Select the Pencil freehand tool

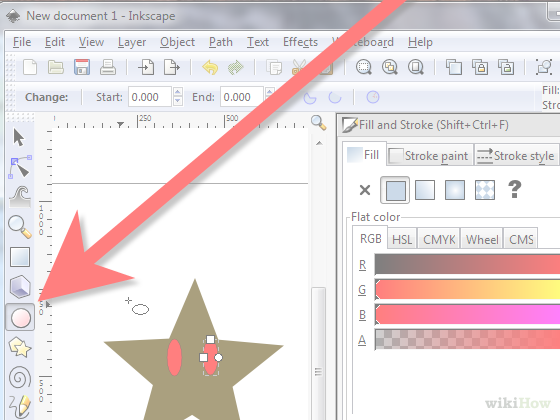click(x=20, y=406)
